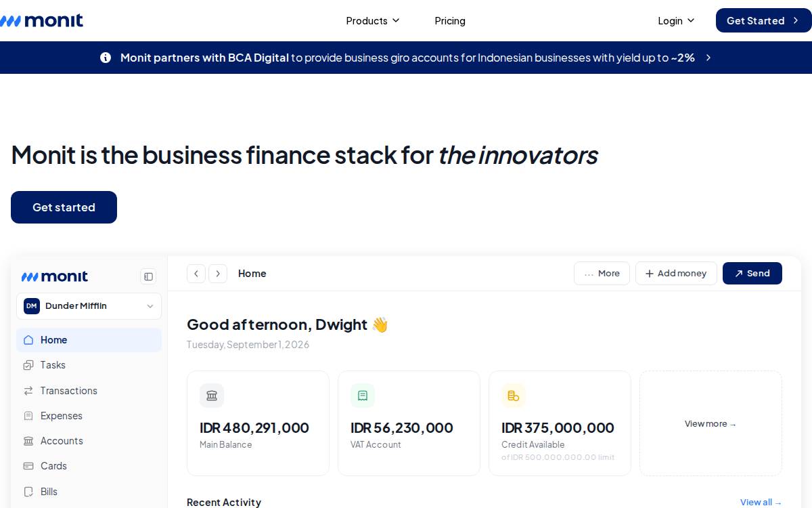The image size is (812, 508).
Task: Expand the Login dropdown
Action: pos(676,21)
